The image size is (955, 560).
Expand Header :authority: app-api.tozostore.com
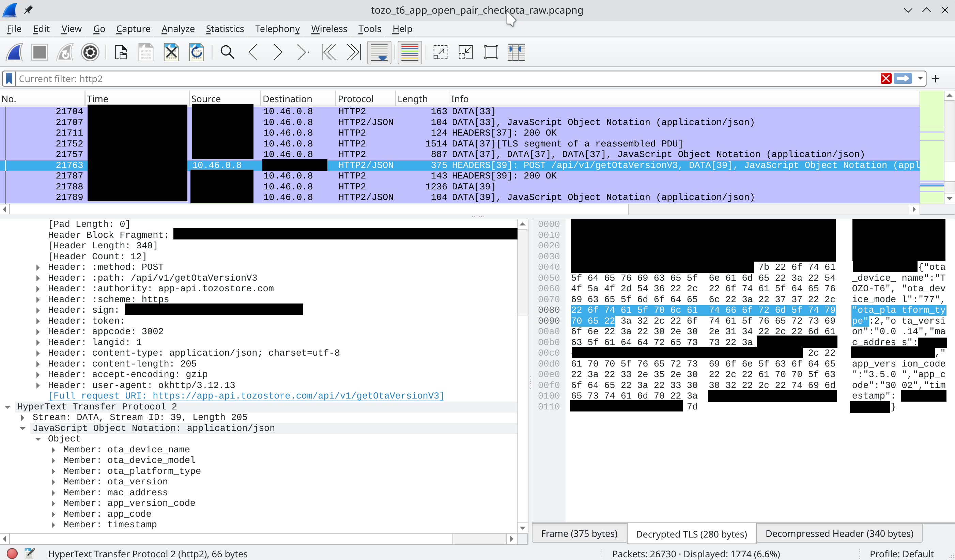point(38,289)
